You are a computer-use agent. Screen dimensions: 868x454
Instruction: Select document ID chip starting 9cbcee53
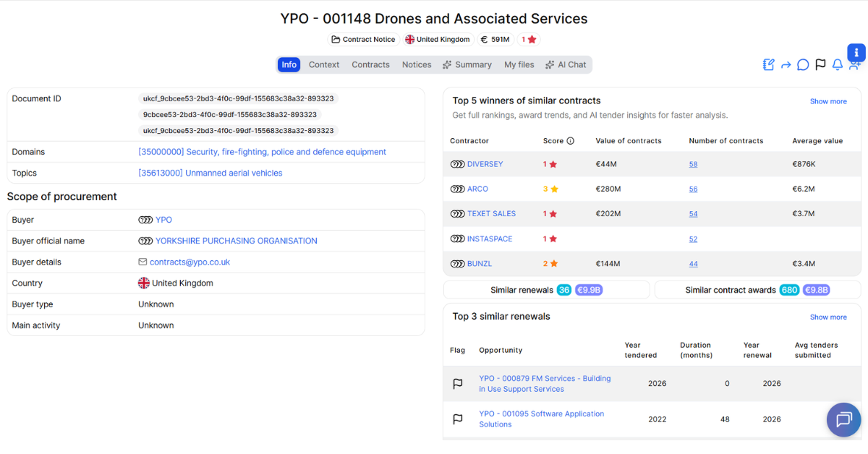click(230, 114)
